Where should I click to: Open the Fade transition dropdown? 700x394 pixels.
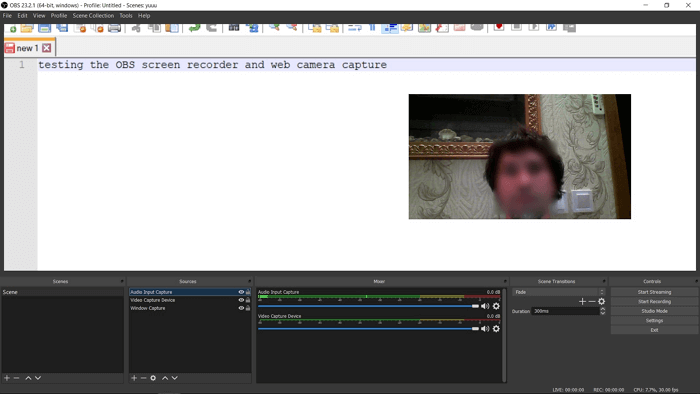558,292
